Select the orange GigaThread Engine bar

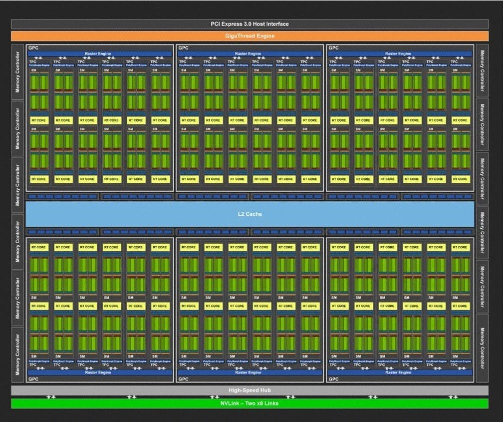[x=250, y=36]
